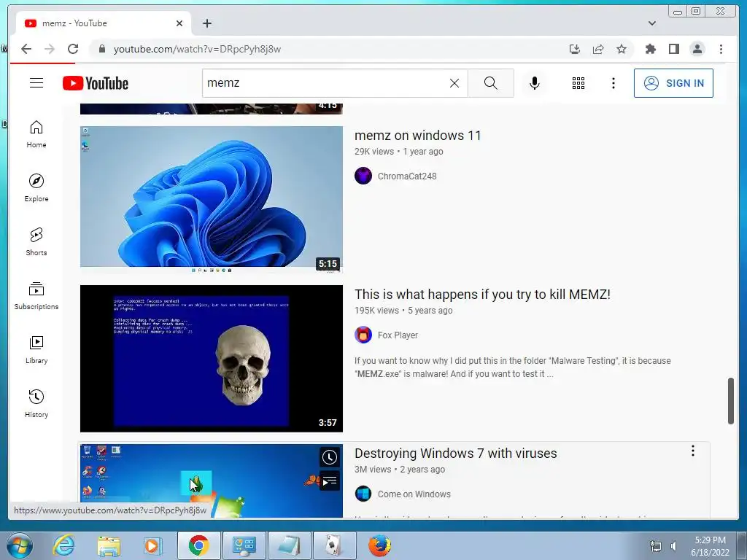747x560 pixels.
Task: Open the skull MEMZ video thumbnail
Action: coord(211,359)
